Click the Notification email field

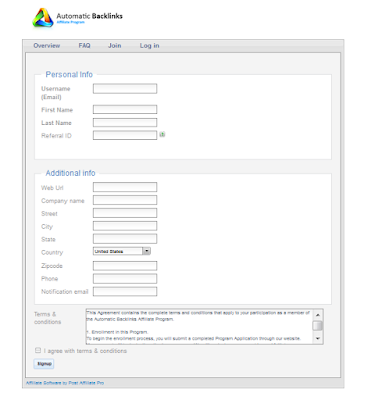point(125,292)
